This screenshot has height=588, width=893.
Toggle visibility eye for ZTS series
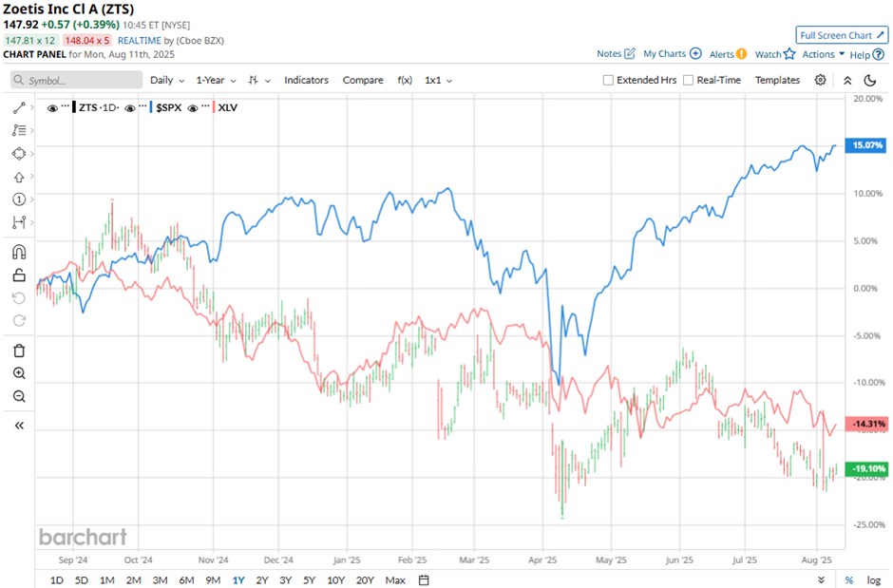(52, 107)
